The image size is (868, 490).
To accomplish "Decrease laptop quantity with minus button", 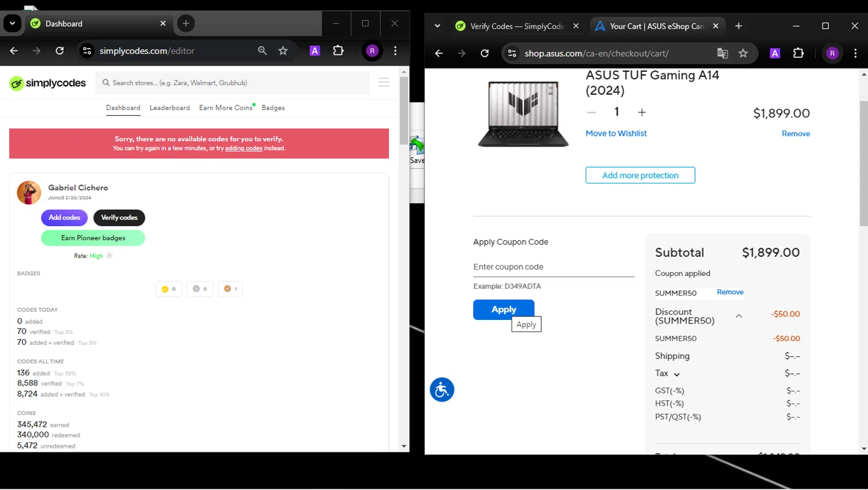I will tap(591, 112).
